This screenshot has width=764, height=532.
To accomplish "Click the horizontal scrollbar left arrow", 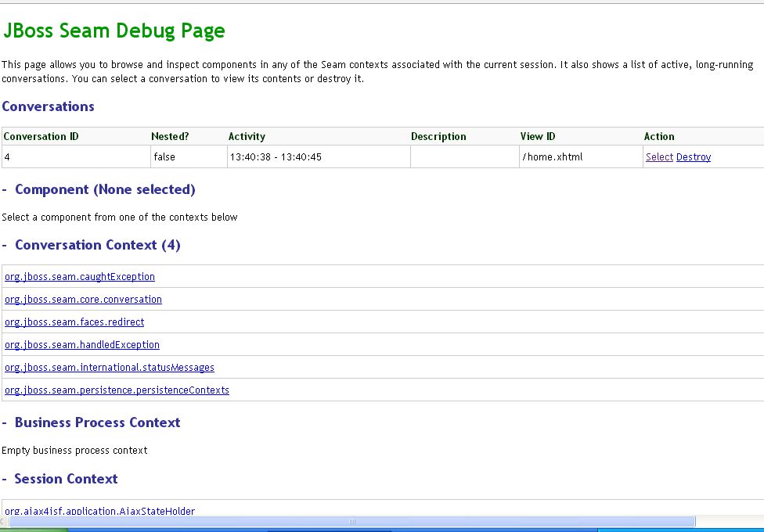I will [x=3, y=521].
